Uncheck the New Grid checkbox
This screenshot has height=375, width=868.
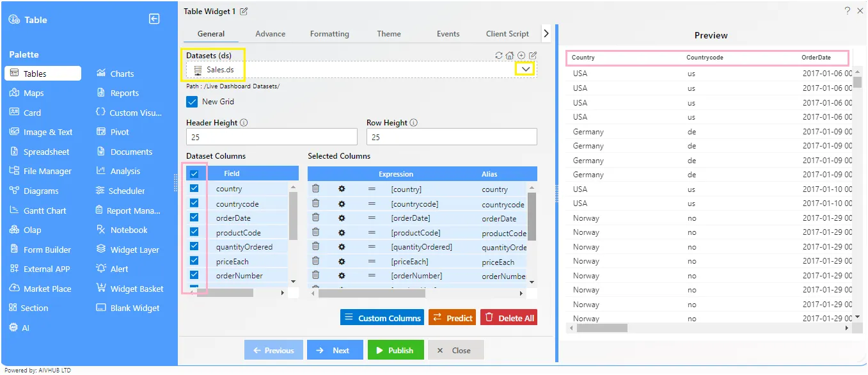(x=192, y=102)
